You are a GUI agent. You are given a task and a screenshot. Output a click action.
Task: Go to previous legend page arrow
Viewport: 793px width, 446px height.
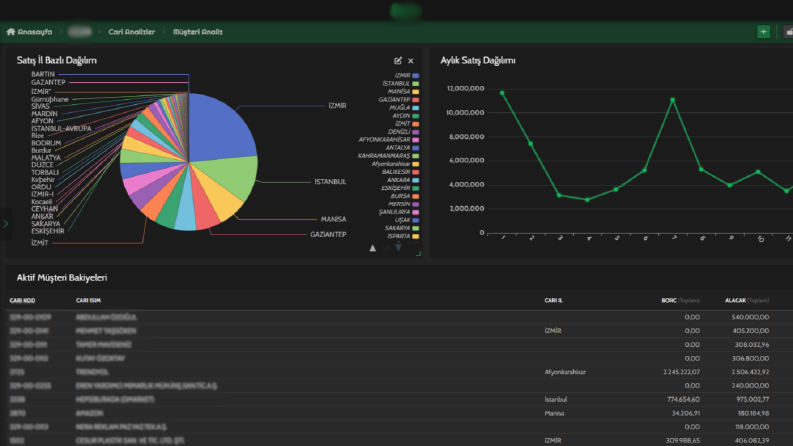click(373, 248)
